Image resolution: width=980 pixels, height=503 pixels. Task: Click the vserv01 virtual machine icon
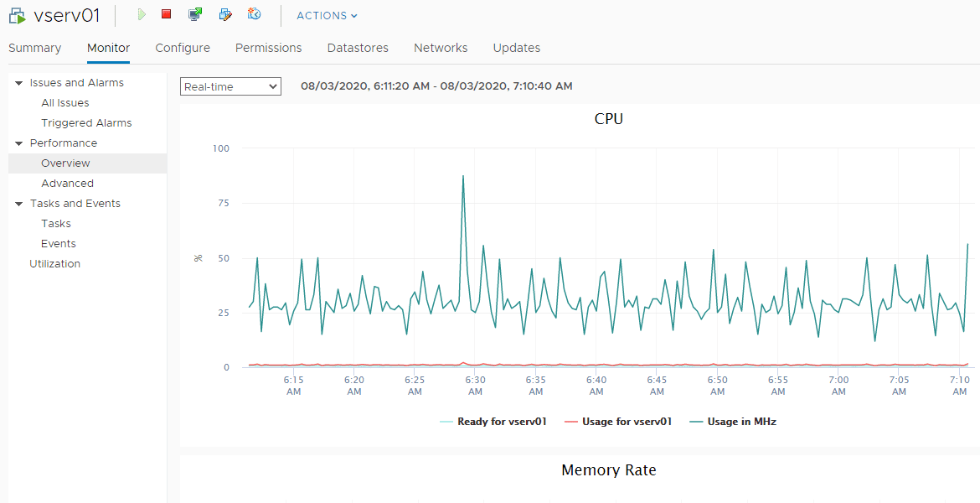(17, 15)
